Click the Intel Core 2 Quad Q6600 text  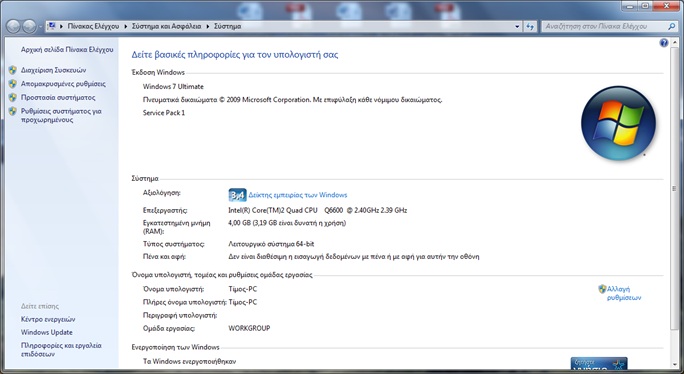[x=318, y=210]
